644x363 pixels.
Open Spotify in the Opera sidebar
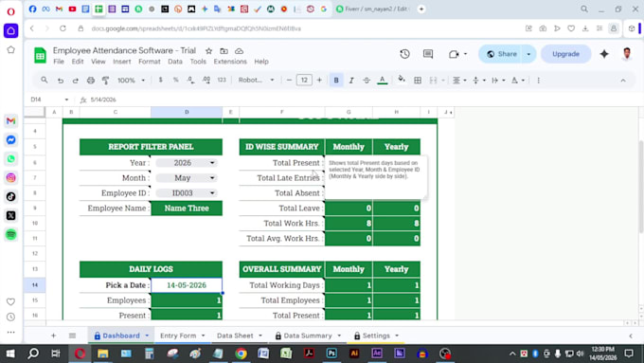[11, 235]
